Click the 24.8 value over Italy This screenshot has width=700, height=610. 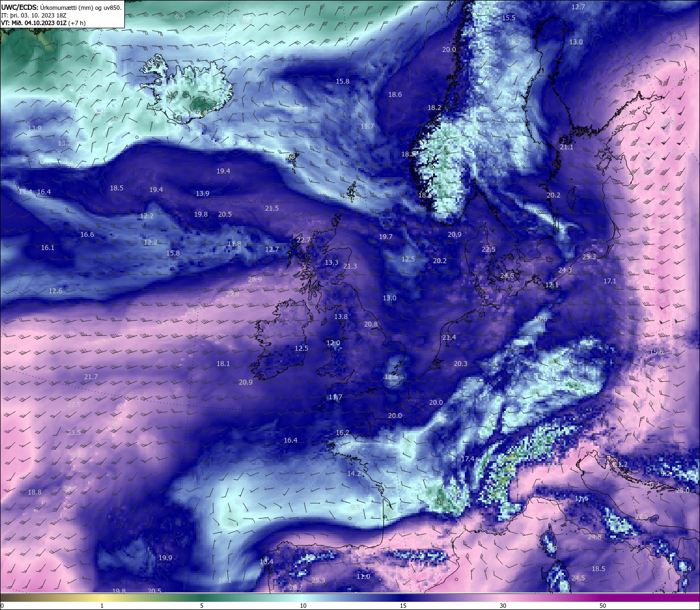[594, 537]
